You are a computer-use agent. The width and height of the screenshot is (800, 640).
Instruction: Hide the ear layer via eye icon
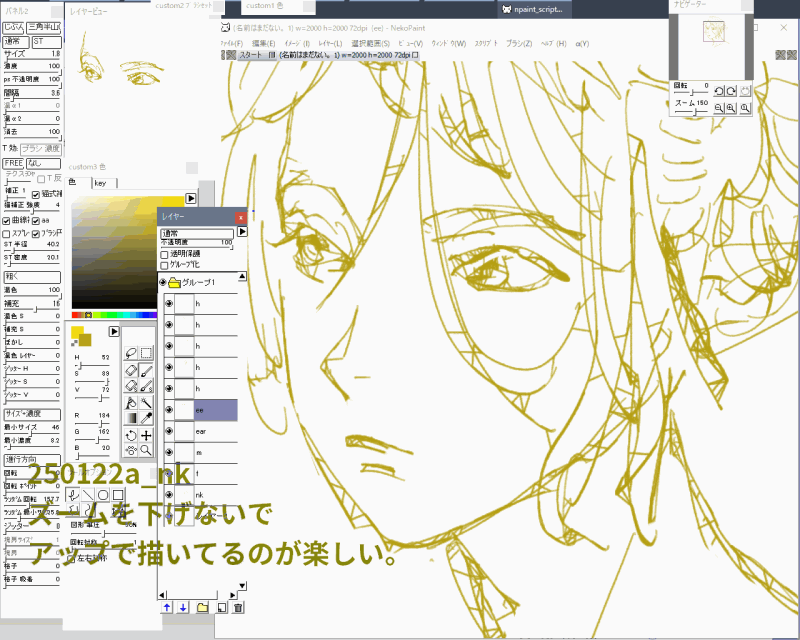[169, 431]
